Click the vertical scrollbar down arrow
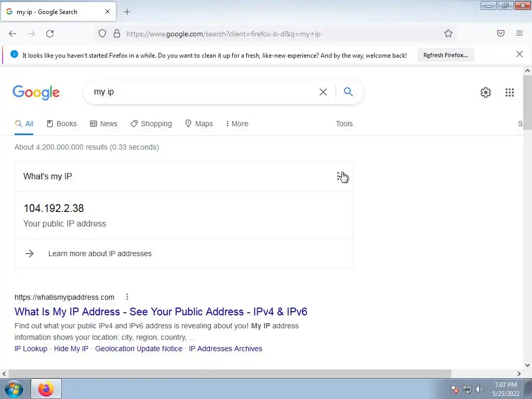Screen dimensions: 532x399 (527, 365)
